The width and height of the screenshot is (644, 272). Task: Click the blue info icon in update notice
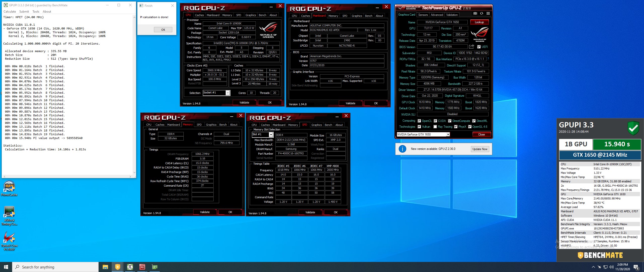tap(402, 149)
